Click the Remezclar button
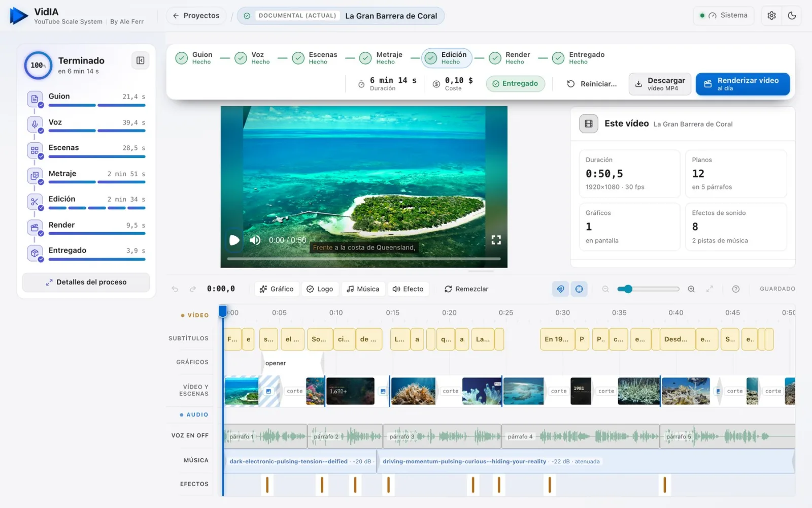812x508 pixels. (x=466, y=289)
